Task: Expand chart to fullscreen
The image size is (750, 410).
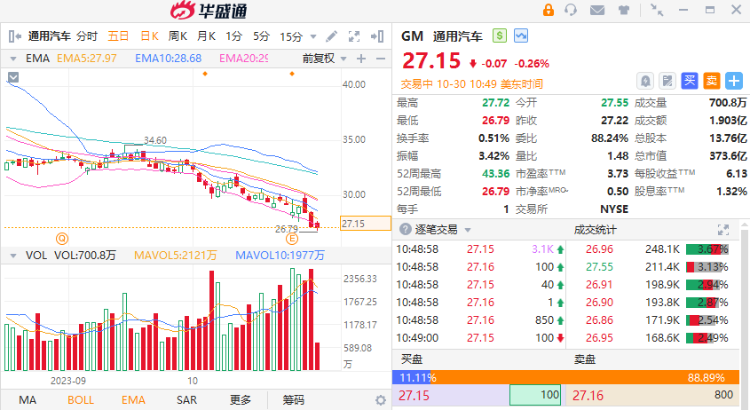Action: click(x=354, y=36)
